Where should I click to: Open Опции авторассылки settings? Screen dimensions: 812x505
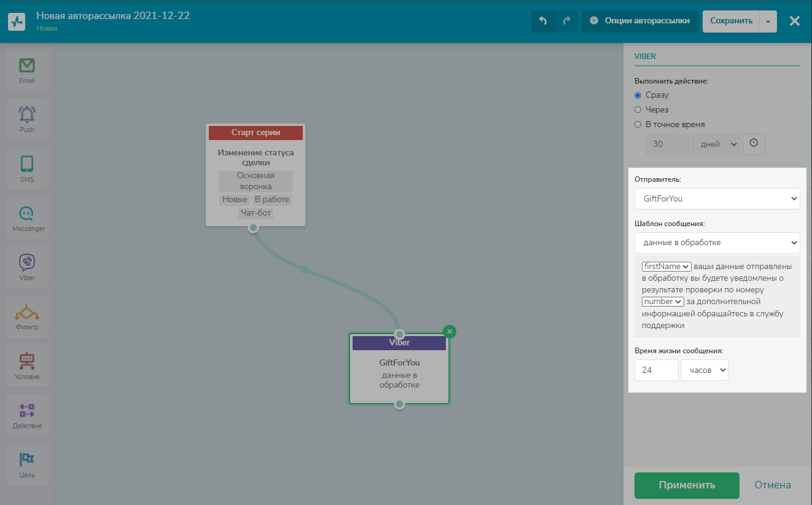tap(640, 21)
